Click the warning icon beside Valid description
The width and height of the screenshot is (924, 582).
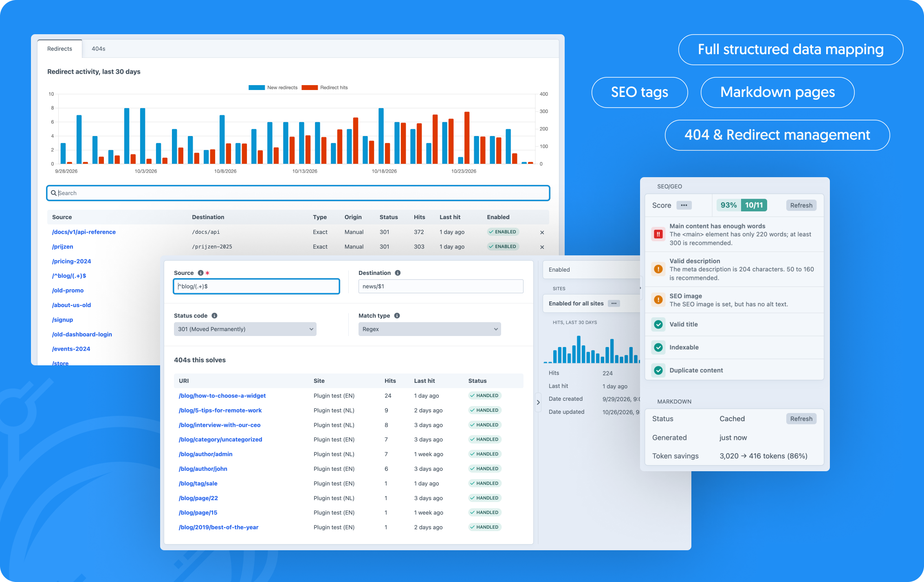pos(658,269)
